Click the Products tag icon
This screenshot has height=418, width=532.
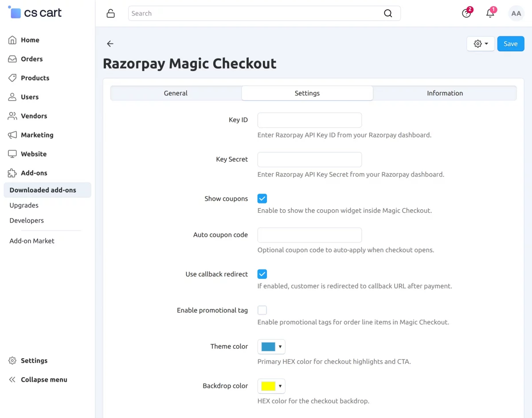(x=12, y=78)
